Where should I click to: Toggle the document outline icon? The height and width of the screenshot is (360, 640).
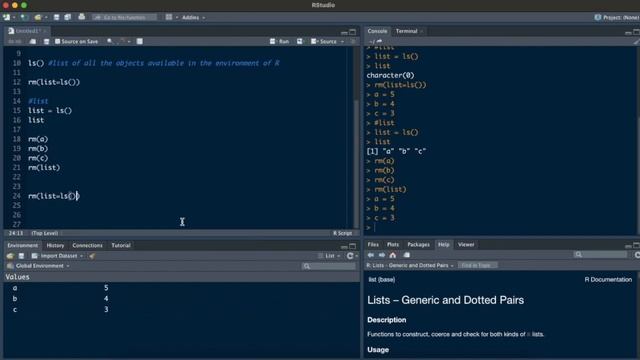tap(353, 41)
